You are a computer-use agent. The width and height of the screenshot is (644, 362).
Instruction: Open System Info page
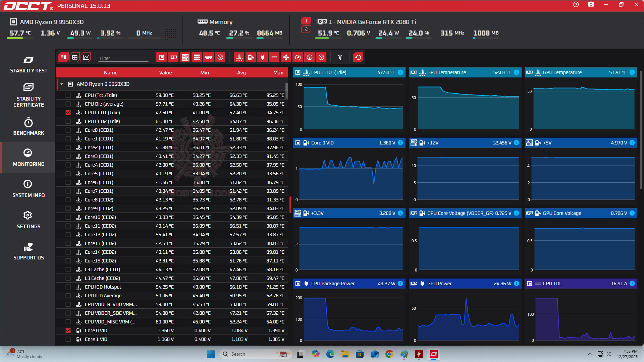coord(29,189)
